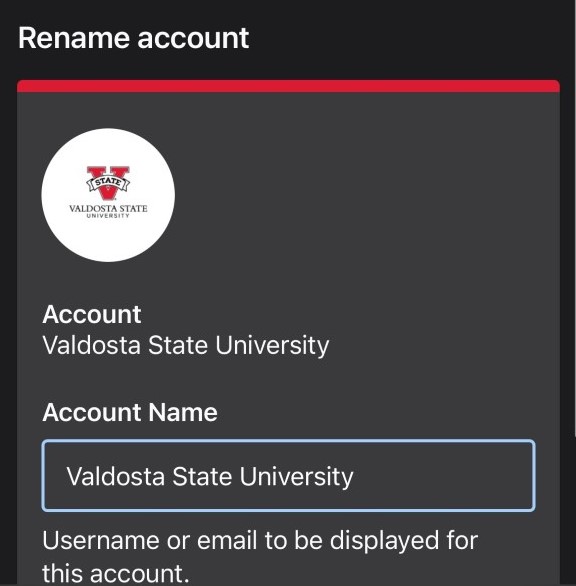The height and width of the screenshot is (586, 576).
Task: Click Valdosta State University text under Account
Action: click(186, 345)
